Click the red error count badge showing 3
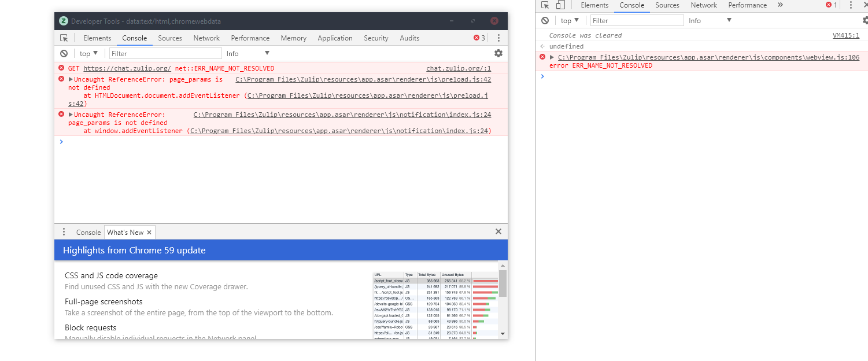This screenshot has width=868, height=361. (479, 38)
